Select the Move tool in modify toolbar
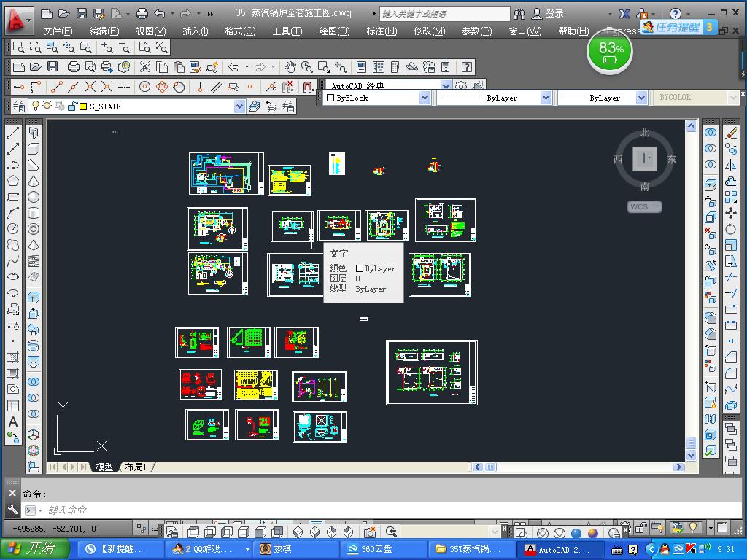Viewport: 747px width, 560px height. pyautogui.click(x=730, y=213)
